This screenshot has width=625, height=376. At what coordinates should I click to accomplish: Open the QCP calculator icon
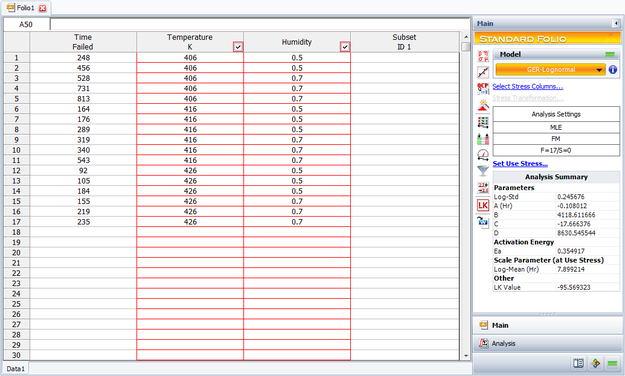point(483,89)
